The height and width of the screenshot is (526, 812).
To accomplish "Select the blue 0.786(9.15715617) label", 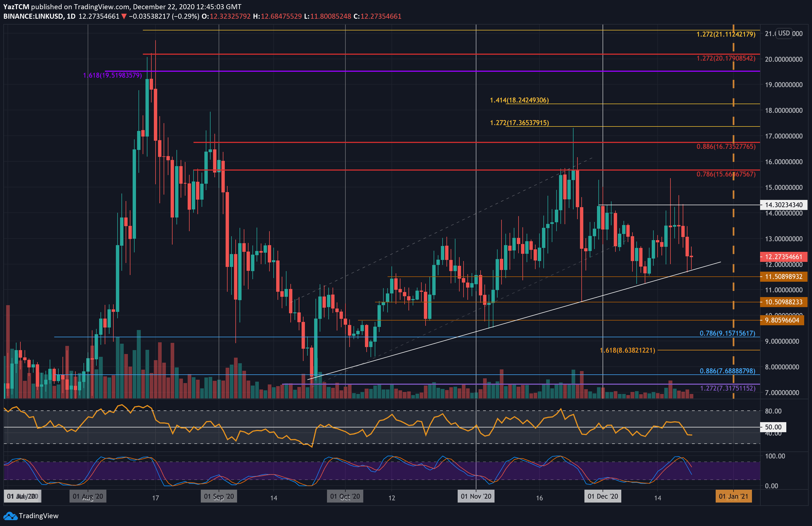I will tap(727, 333).
